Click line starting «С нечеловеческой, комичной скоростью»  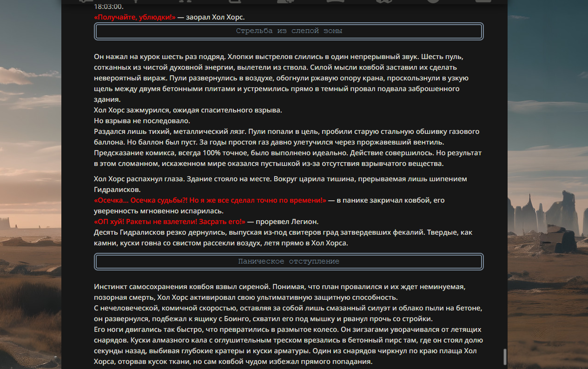(x=288, y=308)
